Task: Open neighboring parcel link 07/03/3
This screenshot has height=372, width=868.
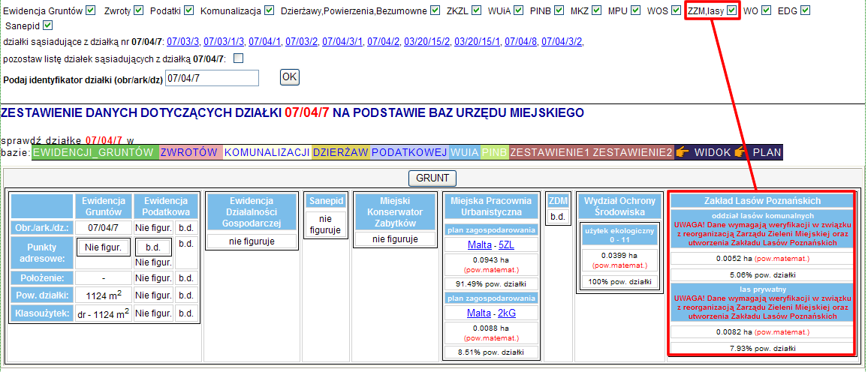Action: pos(182,41)
